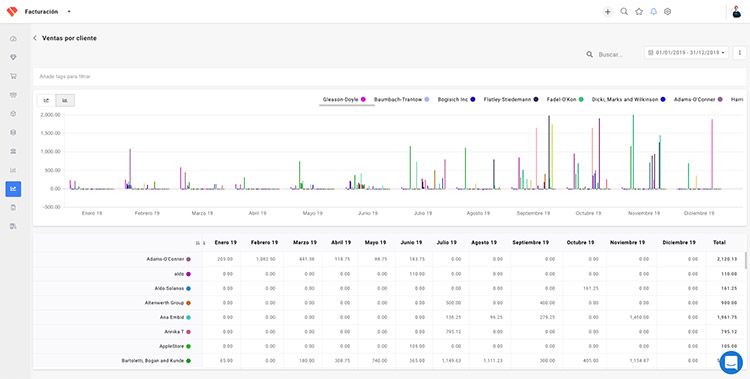Click the Ana Embid cyan color dot
Viewport: 750px width, 379px height.
coord(188,317)
